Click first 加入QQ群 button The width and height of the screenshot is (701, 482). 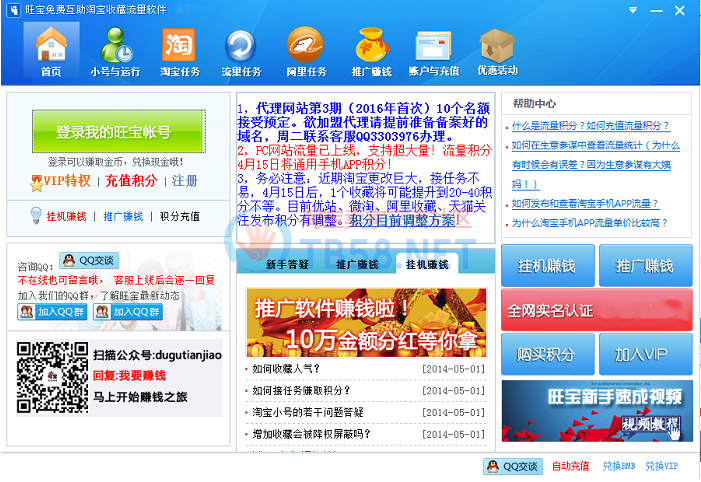point(52,312)
